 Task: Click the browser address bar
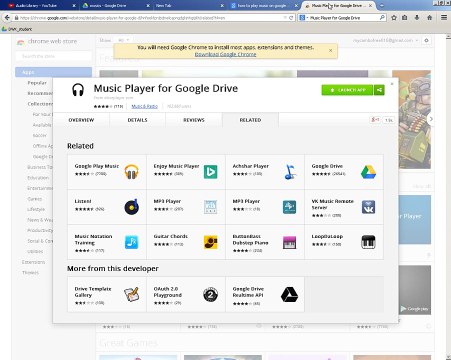pyautogui.click(x=151, y=18)
